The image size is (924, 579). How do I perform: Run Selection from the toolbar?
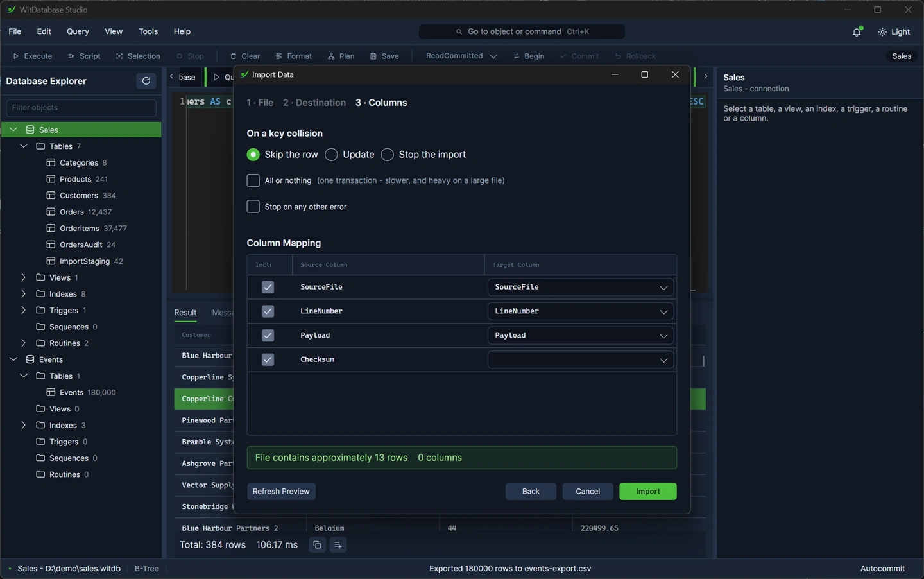[138, 56]
